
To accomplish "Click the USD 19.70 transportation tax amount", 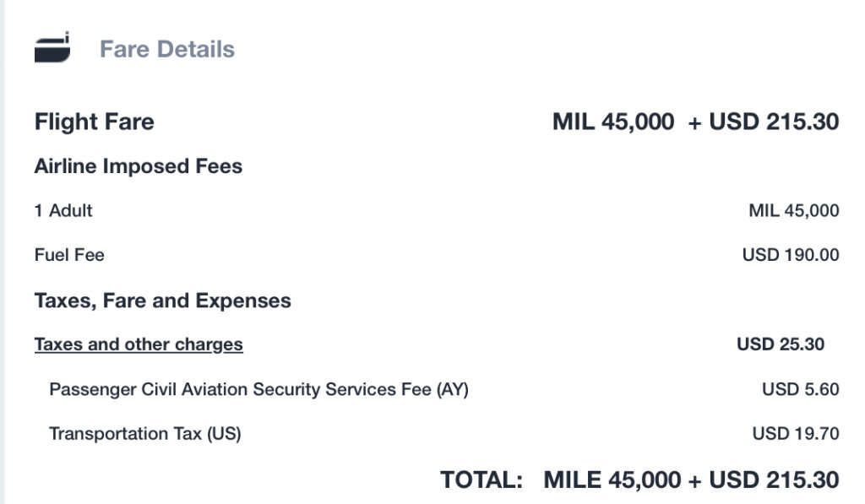I will (795, 434).
